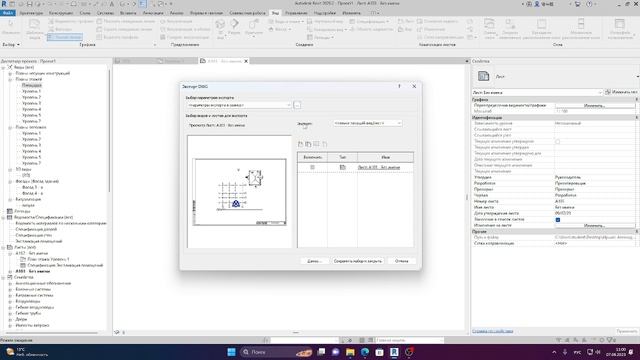Collapse the Листы (все) tree node
Image resolution: width=640 pixels, height=360 pixels.
[4, 247]
